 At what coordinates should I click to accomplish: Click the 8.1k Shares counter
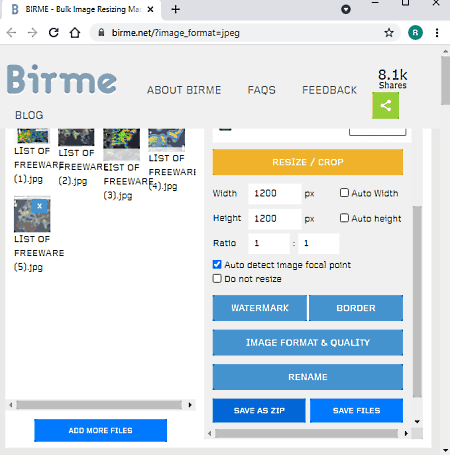tap(393, 79)
